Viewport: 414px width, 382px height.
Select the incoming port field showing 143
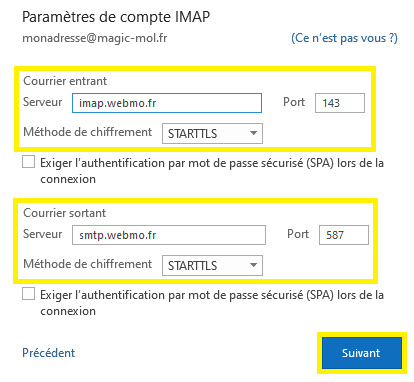pos(340,103)
